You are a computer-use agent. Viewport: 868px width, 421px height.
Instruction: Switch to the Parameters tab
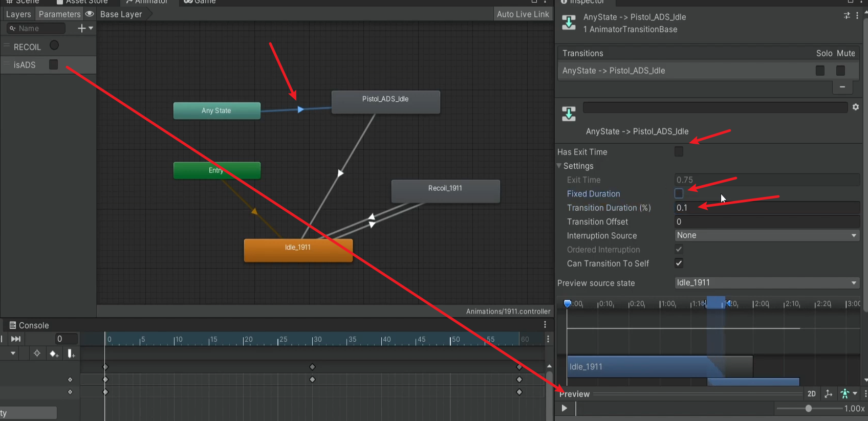pyautogui.click(x=59, y=14)
